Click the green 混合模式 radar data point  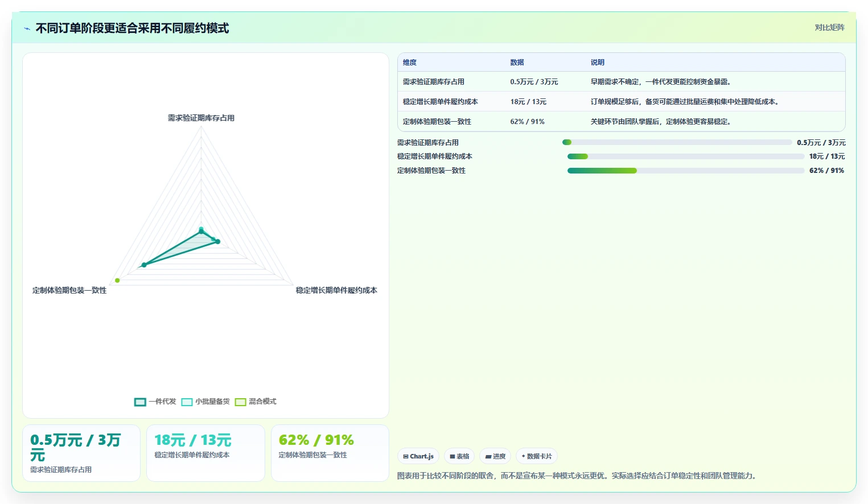pyautogui.click(x=117, y=280)
